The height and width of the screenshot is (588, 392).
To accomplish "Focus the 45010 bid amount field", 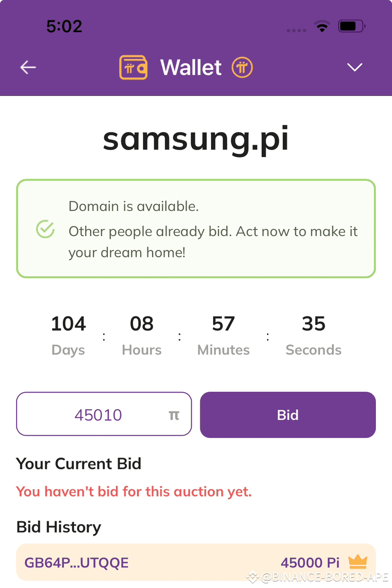I will [x=98, y=415].
